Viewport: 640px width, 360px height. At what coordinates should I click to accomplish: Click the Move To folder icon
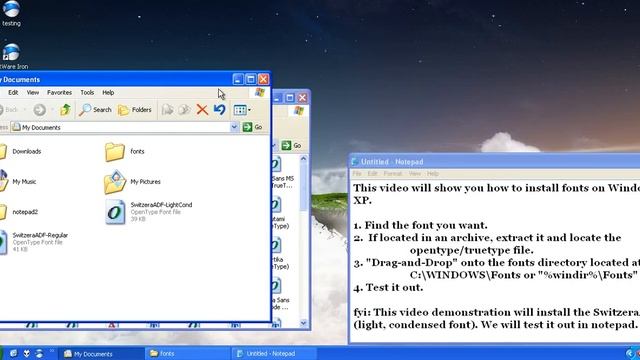pos(167,109)
